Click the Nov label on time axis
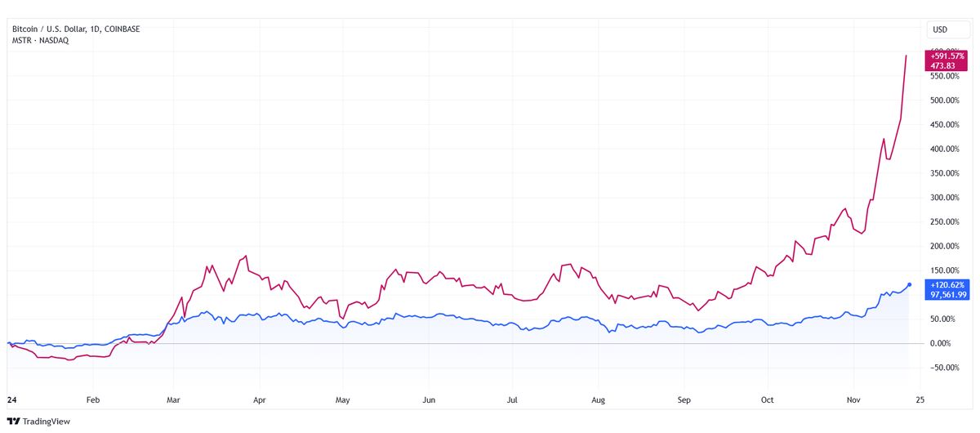The height and width of the screenshot is (433, 980). (x=853, y=401)
